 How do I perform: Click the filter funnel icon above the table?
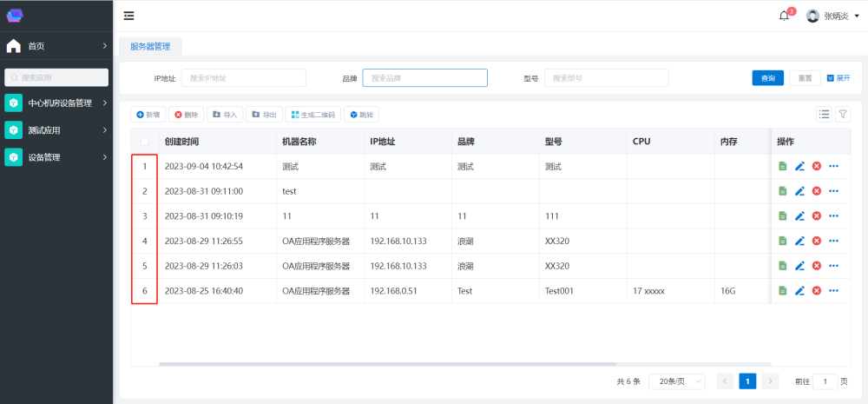843,115
